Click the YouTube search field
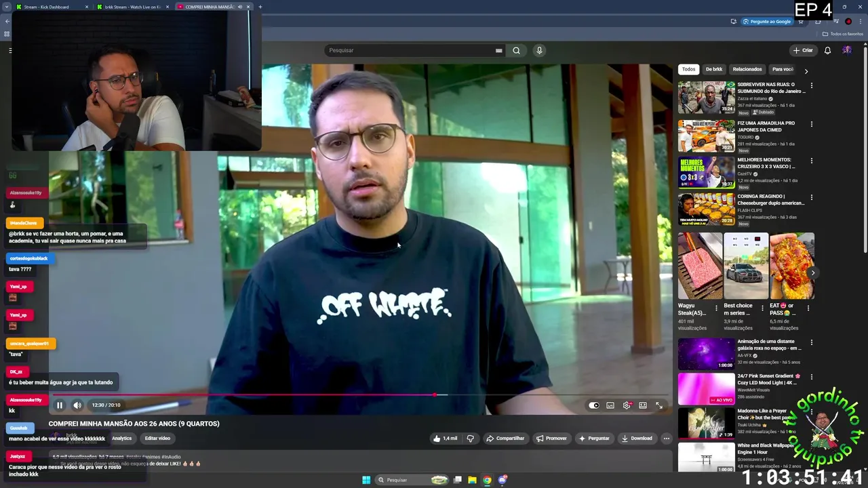The height and width of the screenshot is (488, 868). tap(410, 50)
